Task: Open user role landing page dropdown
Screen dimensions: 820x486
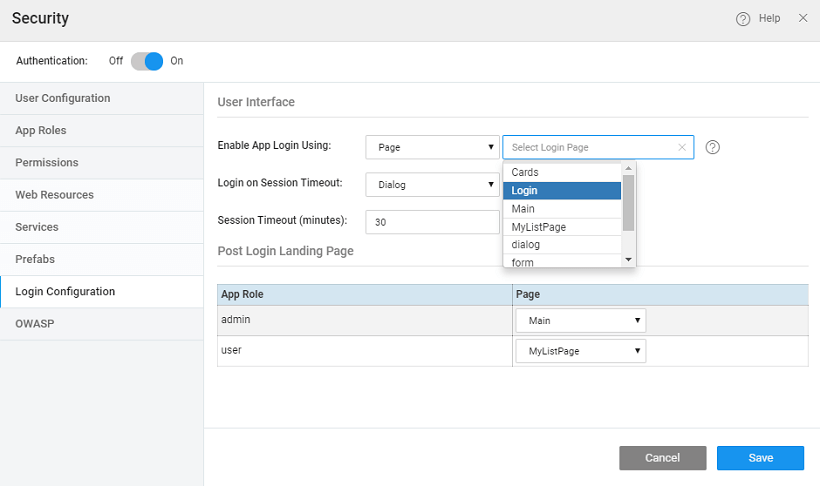Action: pos(580,351)
